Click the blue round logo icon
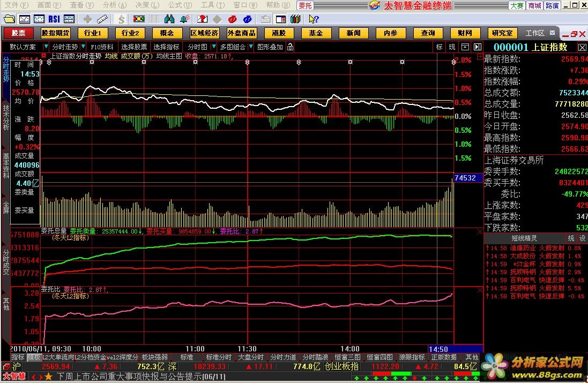 click(248, 19)
